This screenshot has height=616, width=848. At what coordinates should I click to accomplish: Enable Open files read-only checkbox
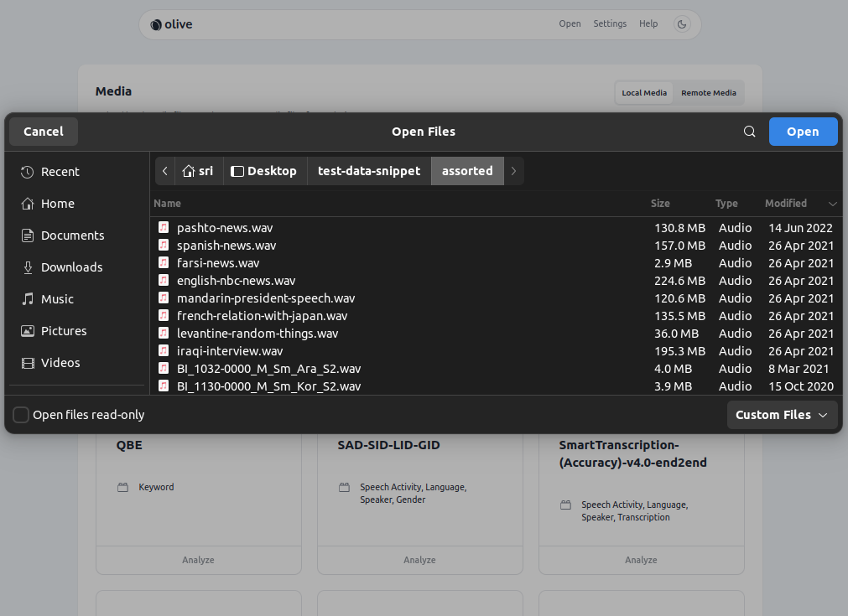pos(22,415)
